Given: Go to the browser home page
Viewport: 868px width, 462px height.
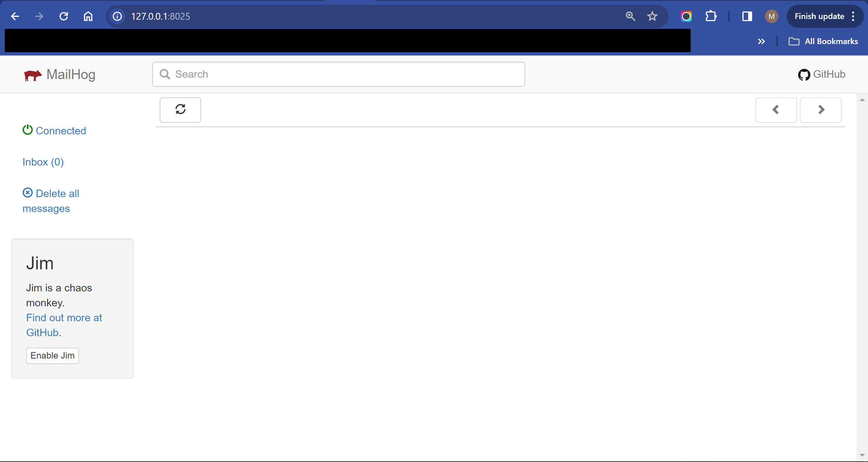Looking at the screenshot, I should 88,16.
